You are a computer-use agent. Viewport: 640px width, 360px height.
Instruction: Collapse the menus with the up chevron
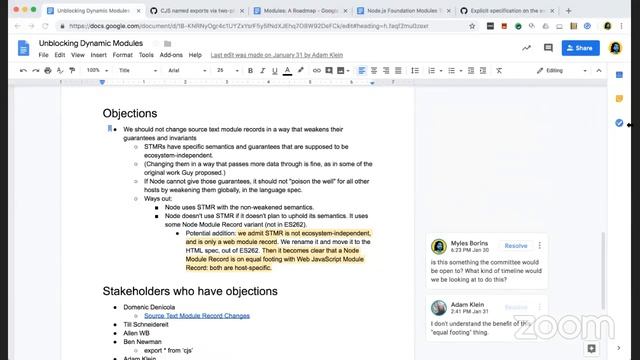click(x=599, y=71)
